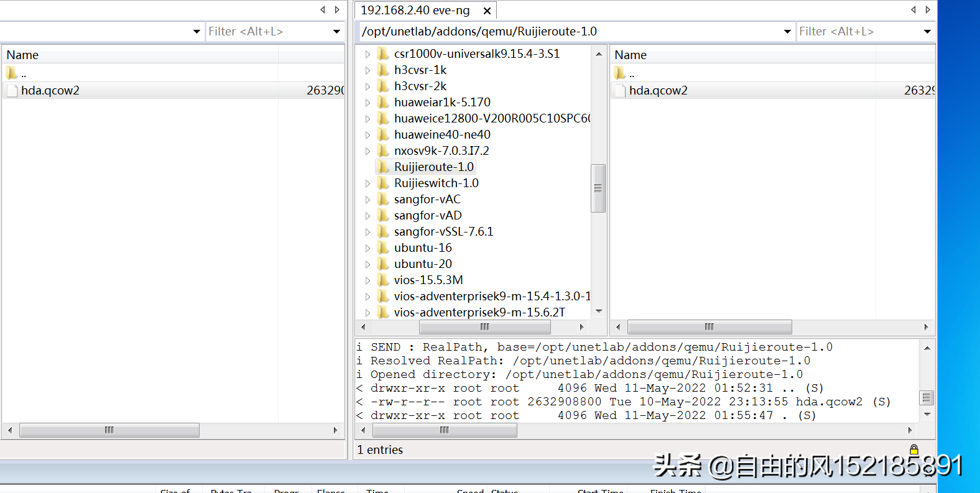
Task: Expand the vios-15.5.3M tree node
Action: tap(367, 280)
